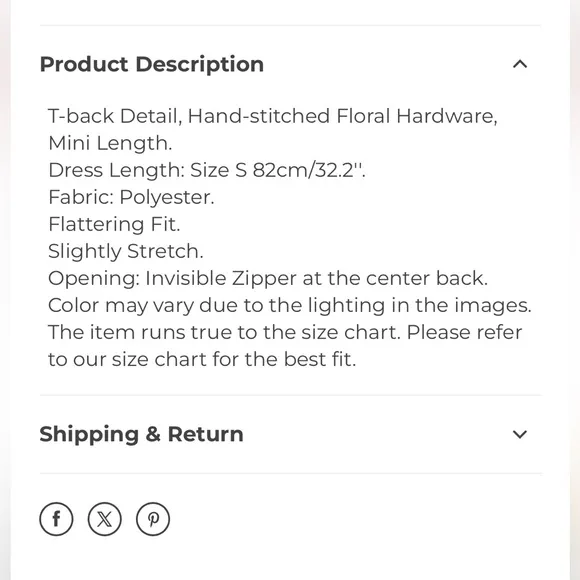Click Color may vary notice

290,305
